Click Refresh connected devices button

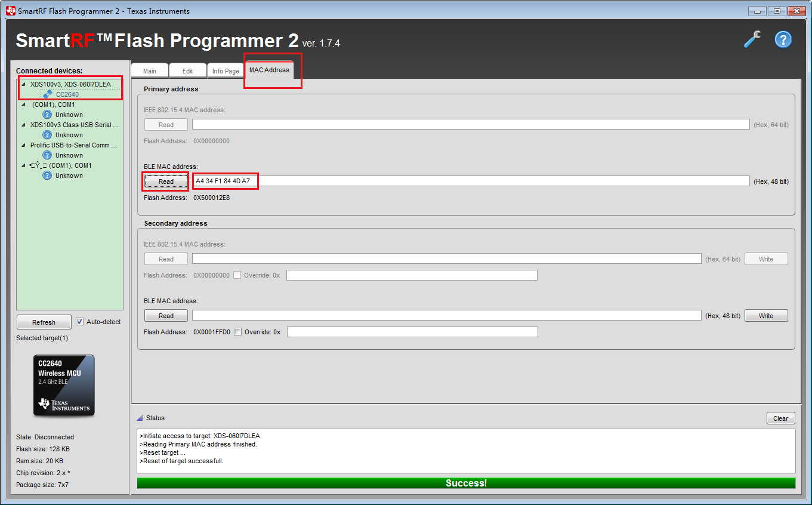tap(44, 322)
